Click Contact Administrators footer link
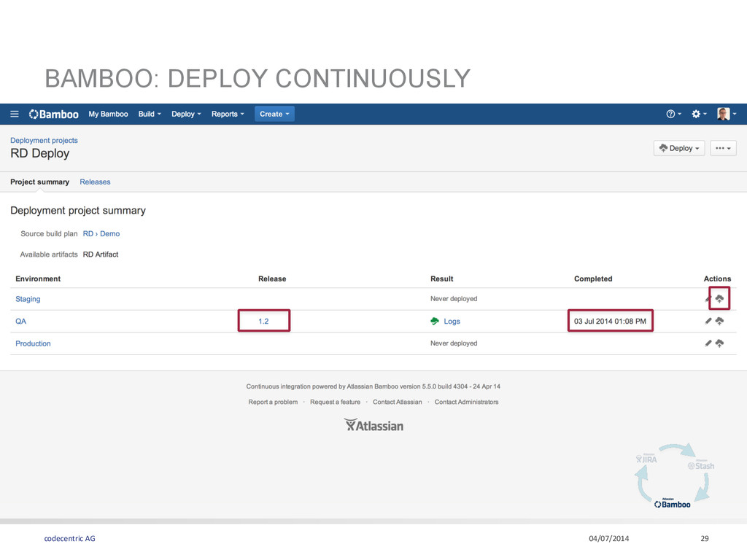 click(x=466, y=402)
